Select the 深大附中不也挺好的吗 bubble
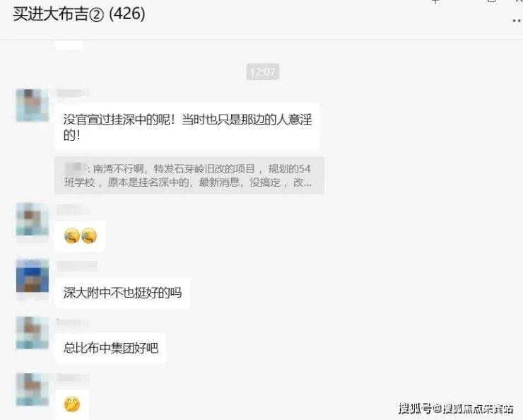The image size is (523, 420). pos(122,293)
